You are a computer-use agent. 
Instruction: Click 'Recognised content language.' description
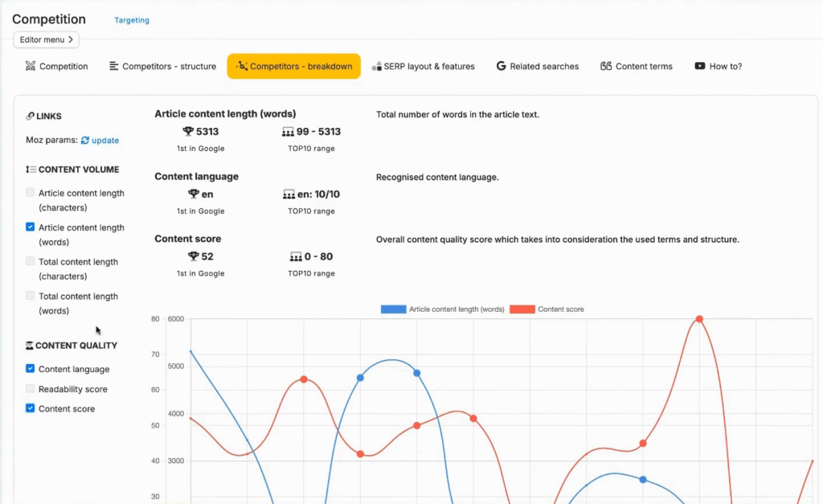point(437,177)
